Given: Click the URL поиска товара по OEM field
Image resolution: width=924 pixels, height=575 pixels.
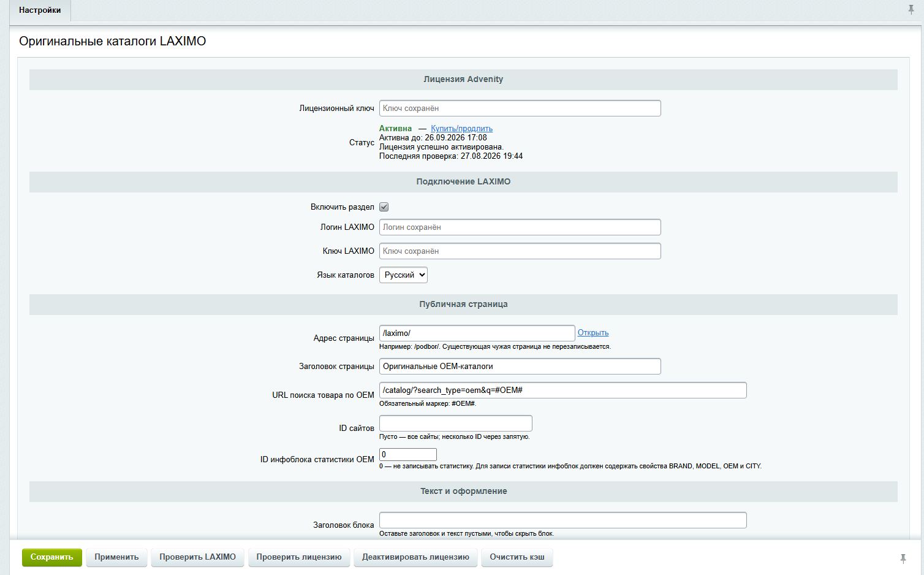Looking at the screenshot, I should (x=563, y=390).
